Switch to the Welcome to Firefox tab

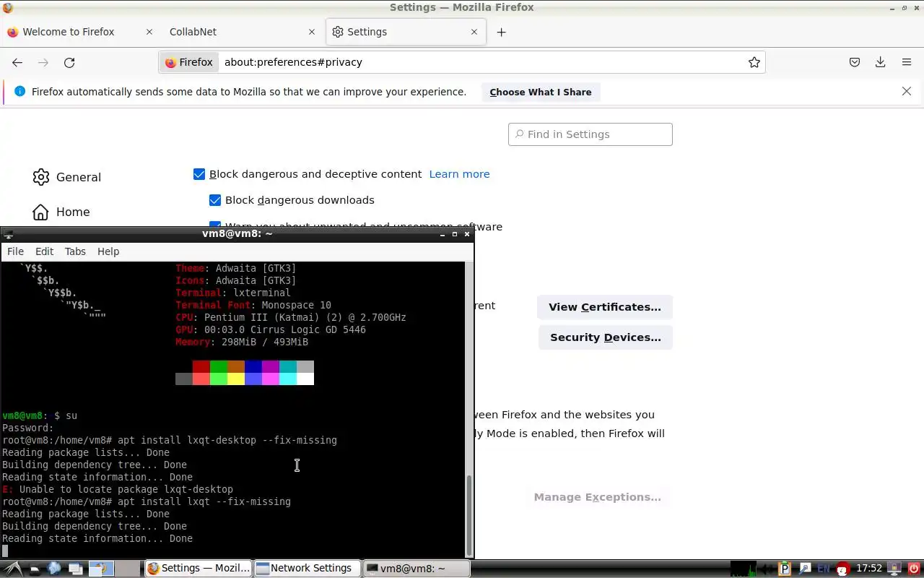(81, 32)
